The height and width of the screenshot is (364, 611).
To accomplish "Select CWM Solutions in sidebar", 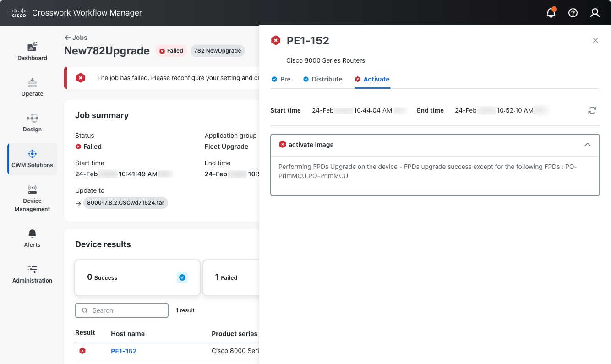I will 32,158.
